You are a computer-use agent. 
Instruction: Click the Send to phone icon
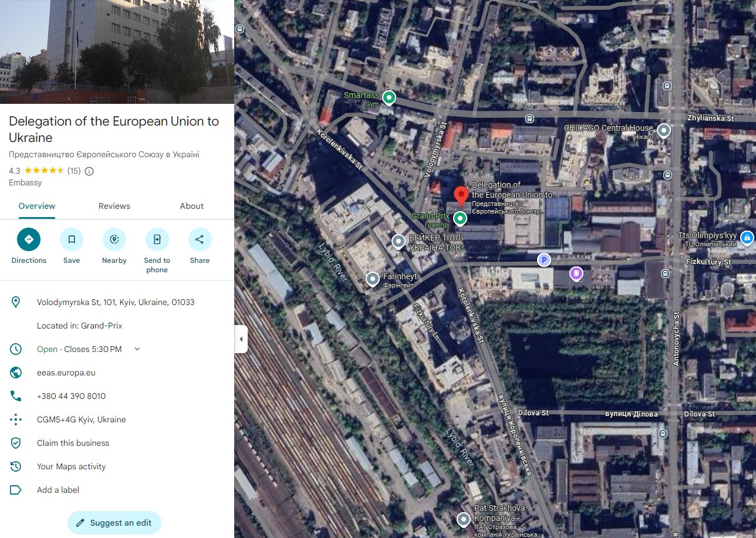pyautogui.click(x=157, y=239)
